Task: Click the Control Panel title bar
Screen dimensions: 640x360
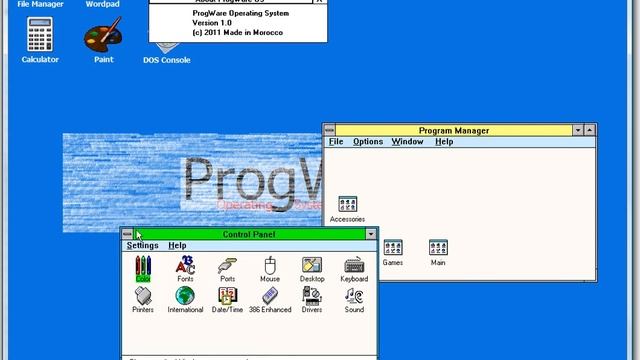Action: tap(249, 234)
